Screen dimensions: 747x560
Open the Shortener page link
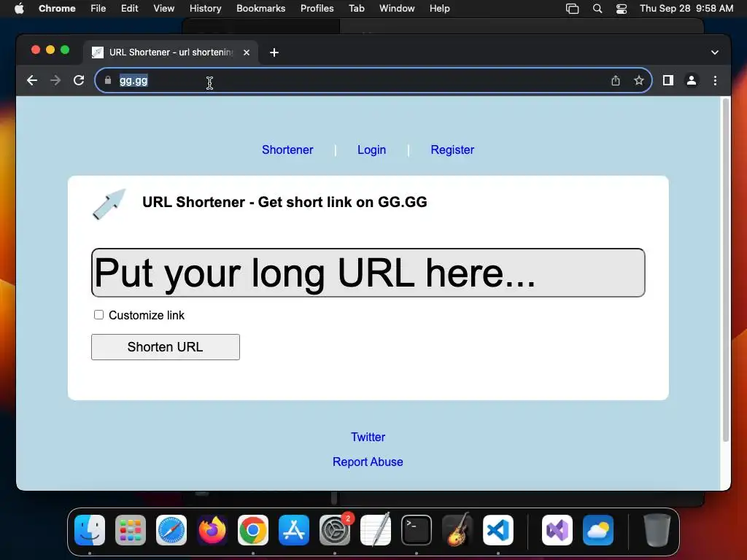pyautogui.click(x=287, y=149)
